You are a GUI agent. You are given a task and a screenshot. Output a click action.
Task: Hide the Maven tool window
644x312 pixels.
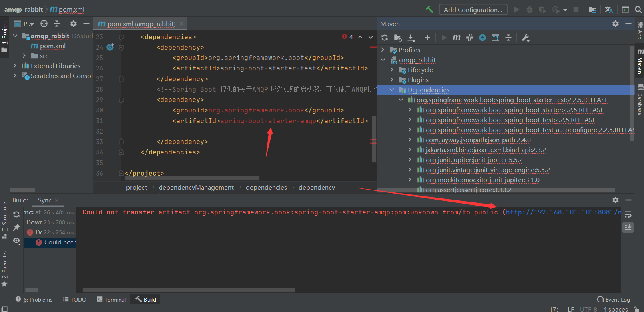click(628, 24)
